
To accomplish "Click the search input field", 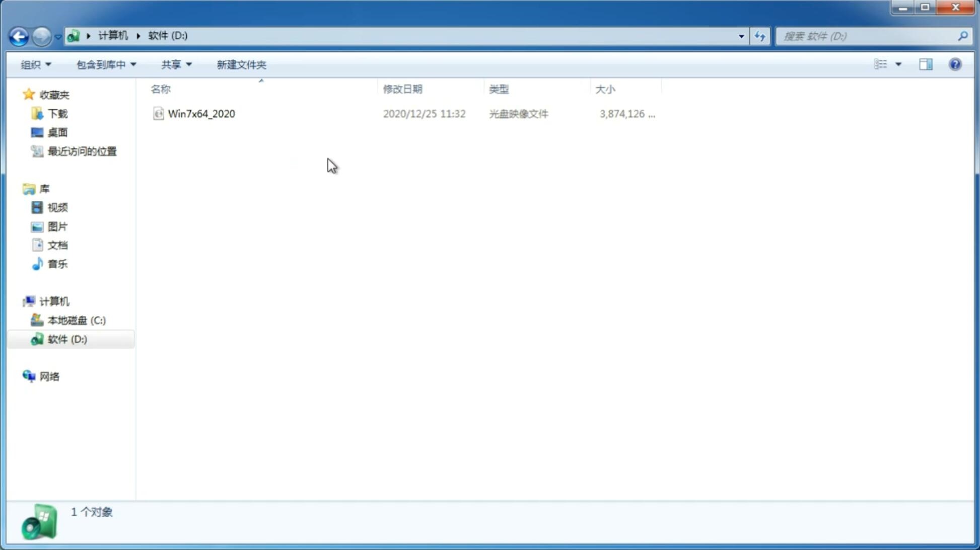I will point(868,36).
